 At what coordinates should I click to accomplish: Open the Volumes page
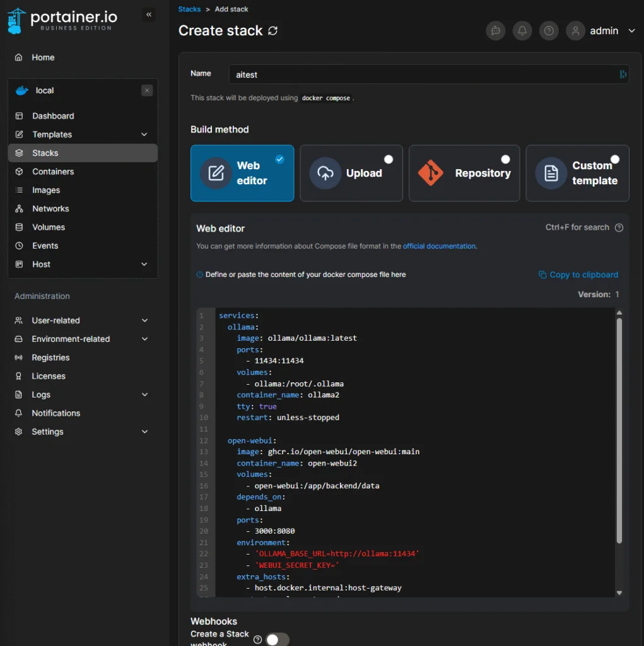click(49, 227)
